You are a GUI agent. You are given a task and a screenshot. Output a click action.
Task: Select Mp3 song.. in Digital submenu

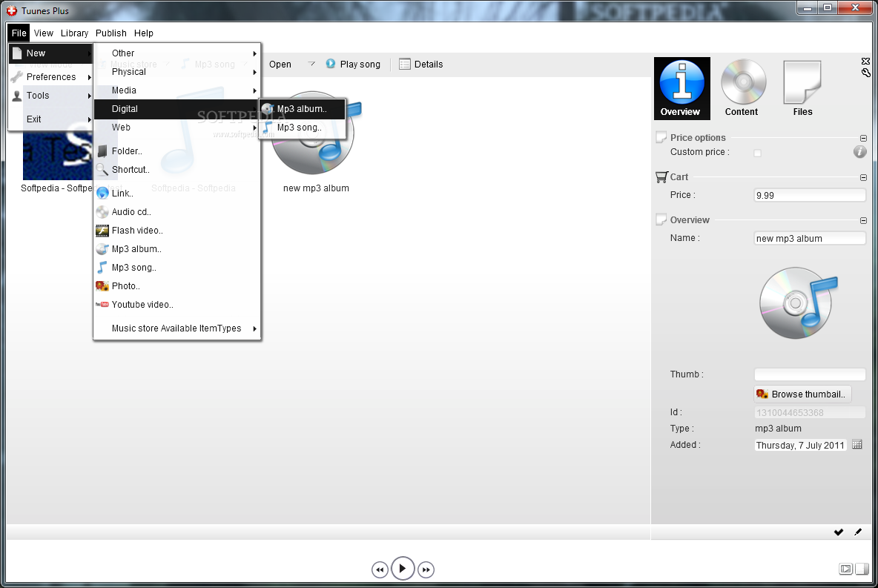tap(302, 127)
